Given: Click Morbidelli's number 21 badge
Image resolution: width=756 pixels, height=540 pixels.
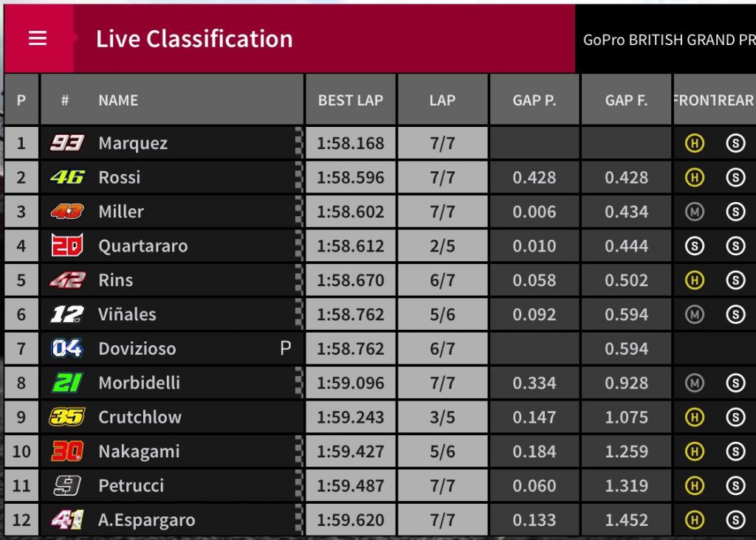Looking at the screenshot, I should click(66, 383).
